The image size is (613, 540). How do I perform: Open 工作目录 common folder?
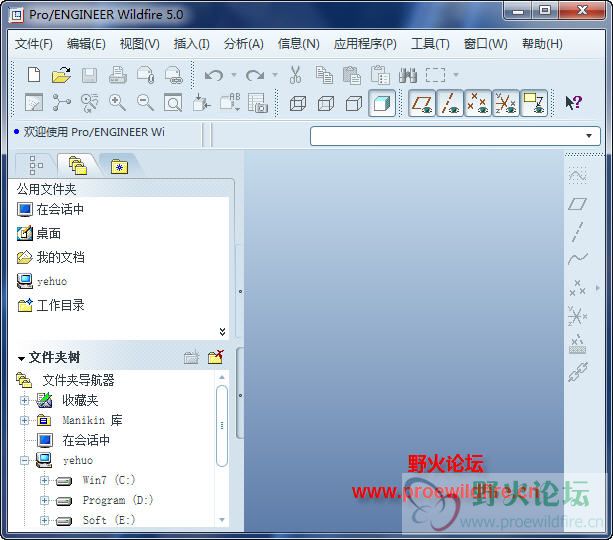tap(51, 305)
